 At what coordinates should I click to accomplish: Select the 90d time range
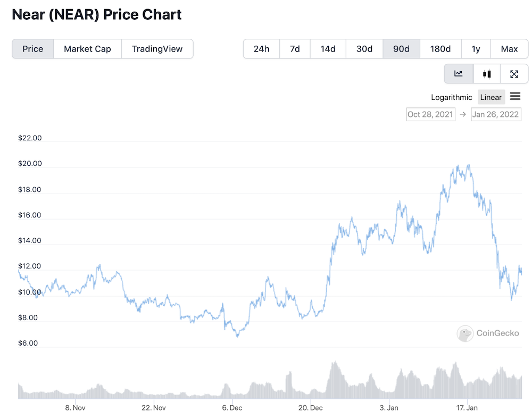click(401, 49)
